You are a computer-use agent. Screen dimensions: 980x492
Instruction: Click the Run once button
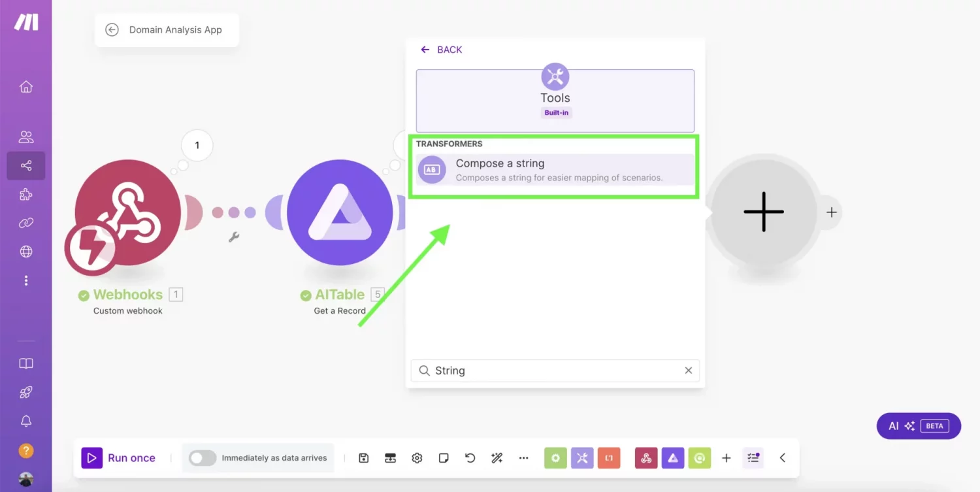(x=118, y=458)
